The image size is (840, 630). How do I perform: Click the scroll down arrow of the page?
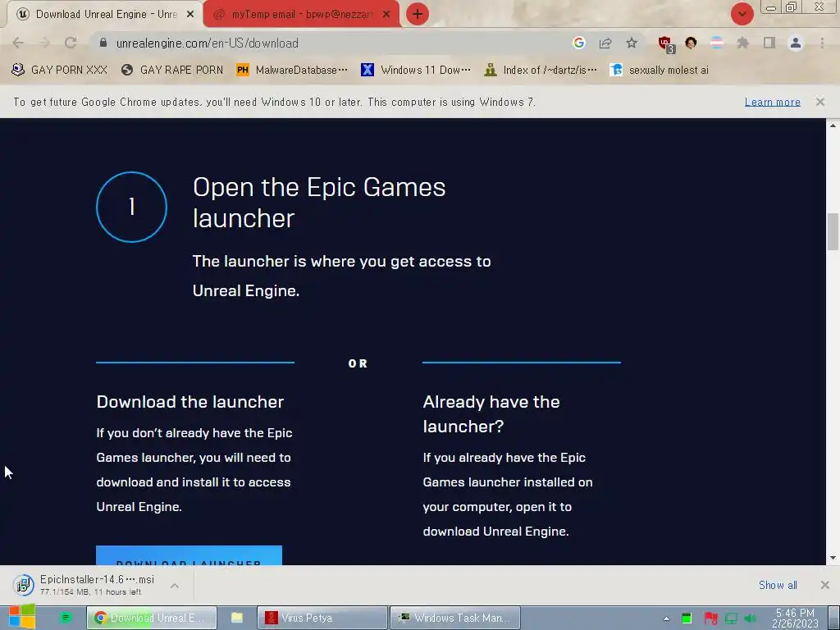(x=833, y=558)
